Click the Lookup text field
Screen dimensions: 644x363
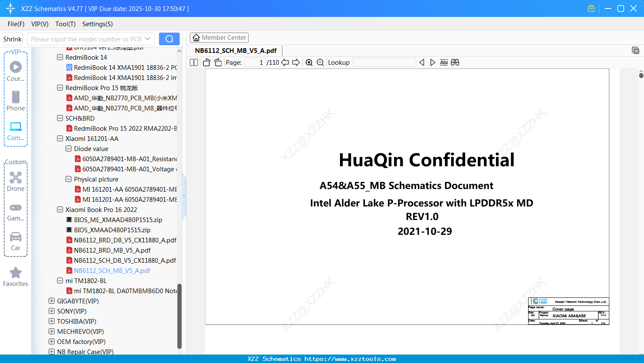[x=384, y=63]
